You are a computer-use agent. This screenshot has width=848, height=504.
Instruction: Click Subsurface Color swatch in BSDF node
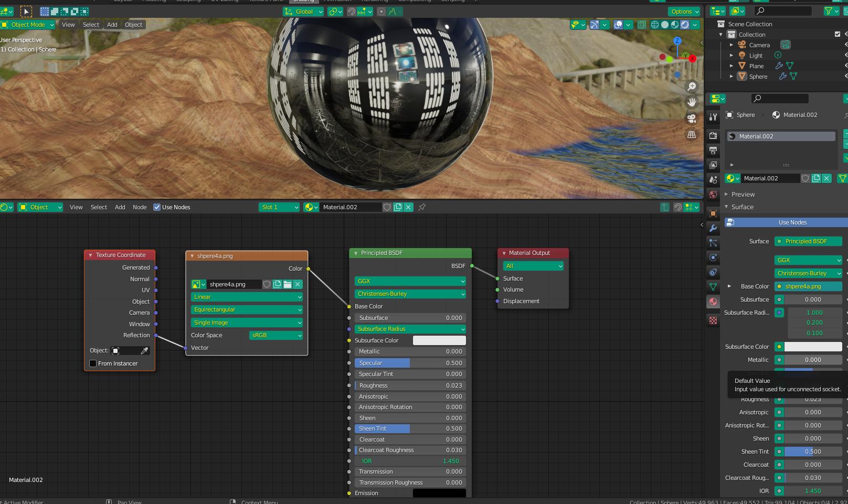[439, 340]
